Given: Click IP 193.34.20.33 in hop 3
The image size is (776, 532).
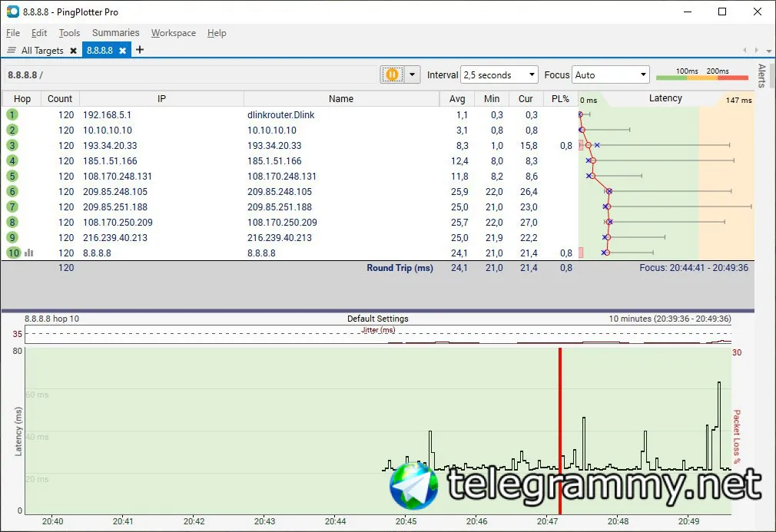Looking at the screenshot, I should [x=110, y=145].
